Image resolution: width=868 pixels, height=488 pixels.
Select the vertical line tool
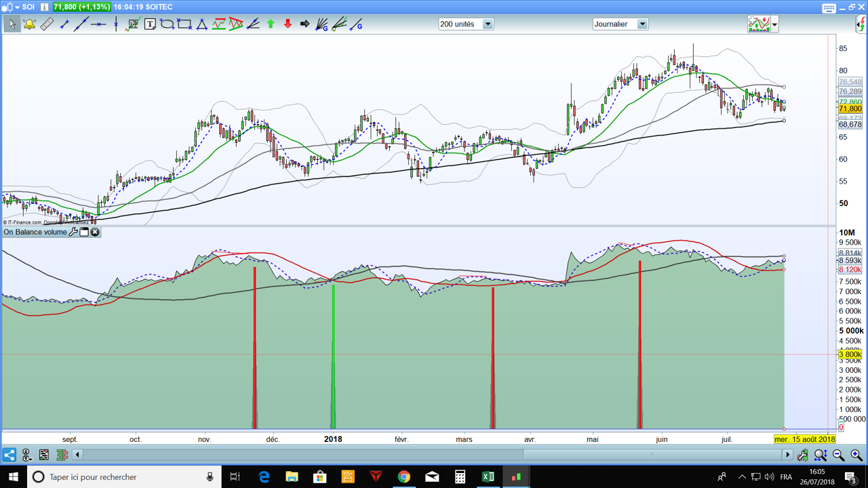116,24
